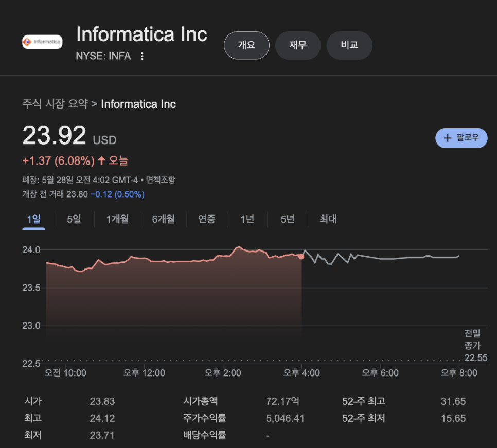Image resolution: width=497 pixels, height=448 pixels.
Task: Click the plus icon on the 팔로우 button
Action: click(x=447, y=138)
